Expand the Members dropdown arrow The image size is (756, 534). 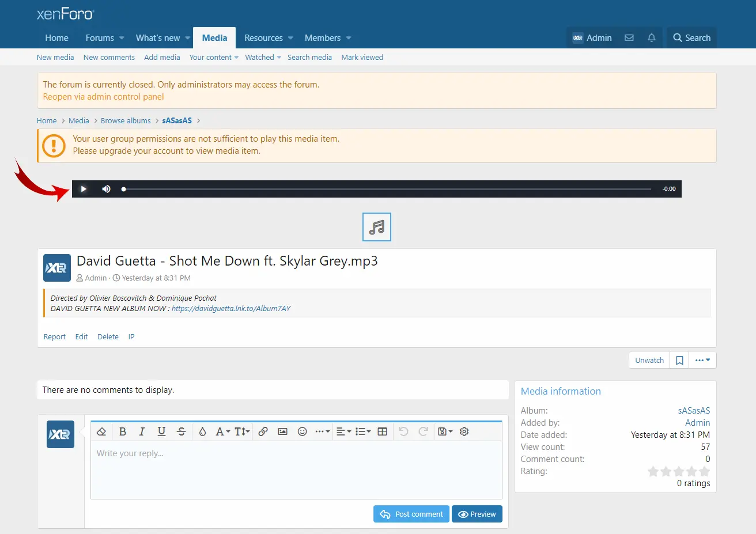click(349, 38)
